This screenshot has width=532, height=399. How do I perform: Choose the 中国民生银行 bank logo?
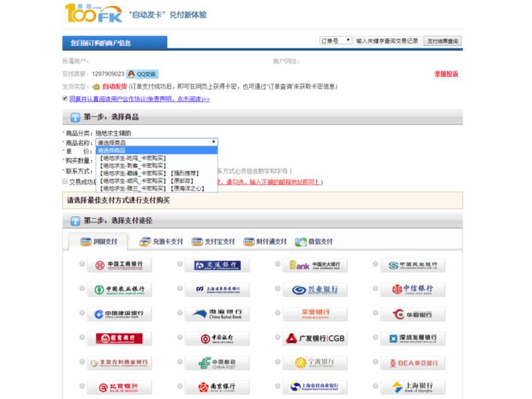point(412,265)
